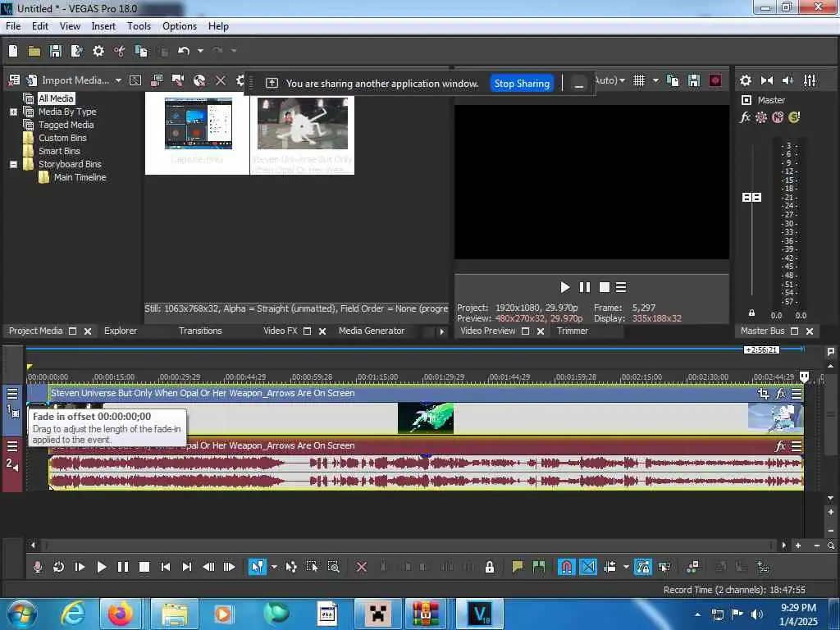Switch to the Explorer tab
Viewport: 840px width, 630px height.
(x=121, y=331)
